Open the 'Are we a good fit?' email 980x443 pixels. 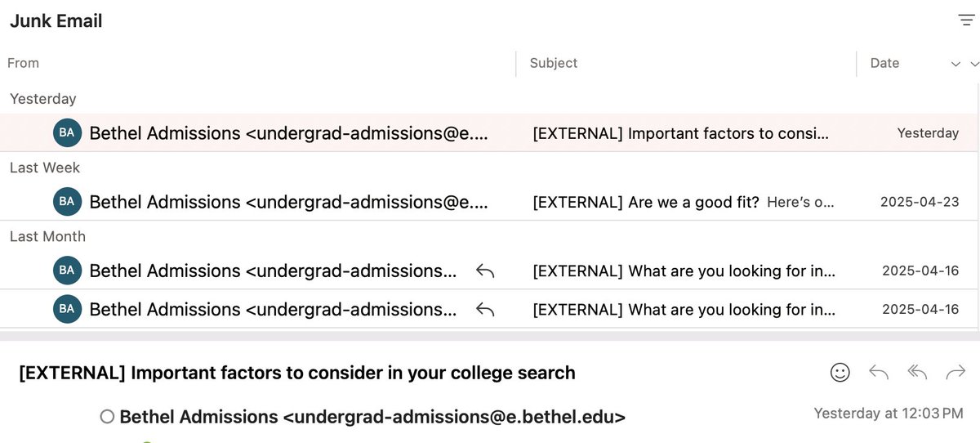(x=682, y=202)
